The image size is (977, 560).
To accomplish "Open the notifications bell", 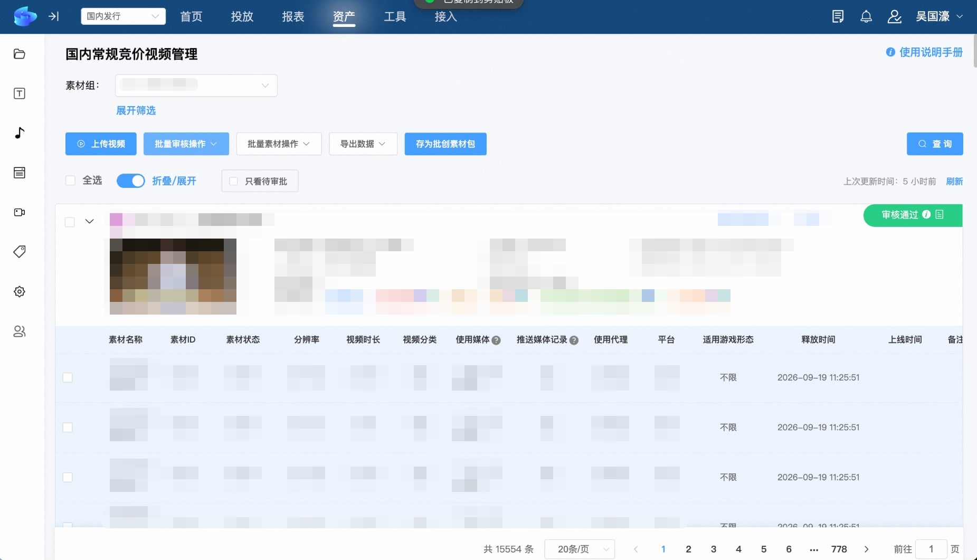I will [x=866, y=16].
